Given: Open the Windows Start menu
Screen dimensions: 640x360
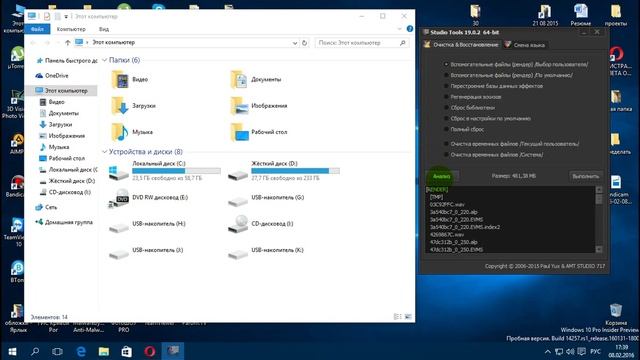Looking at the screenshot, I should [x=12, y=351].
